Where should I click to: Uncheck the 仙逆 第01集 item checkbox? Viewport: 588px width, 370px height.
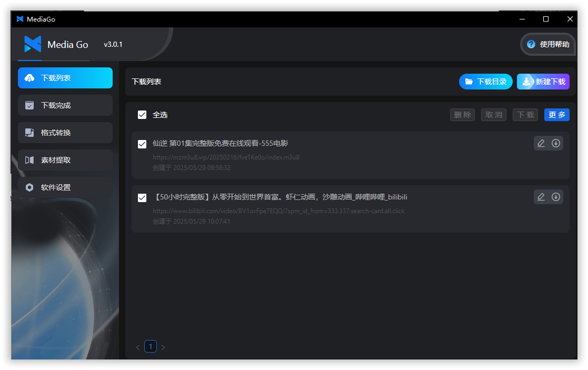pyautogui.click(x=142, y=144)
